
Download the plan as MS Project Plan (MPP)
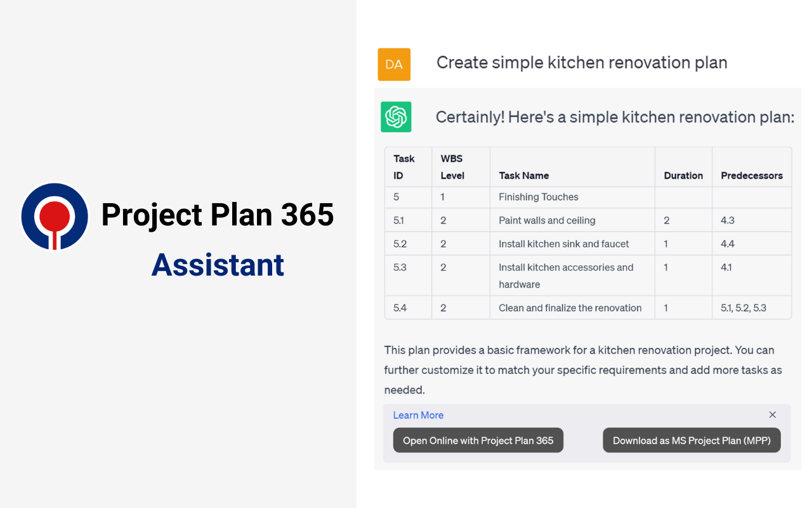(691, 440)
